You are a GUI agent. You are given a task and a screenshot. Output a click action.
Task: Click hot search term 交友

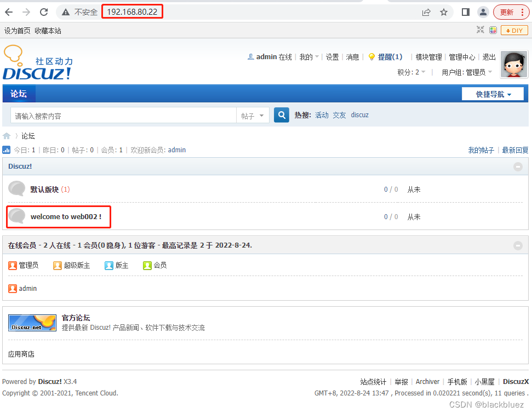pos(339,115)
